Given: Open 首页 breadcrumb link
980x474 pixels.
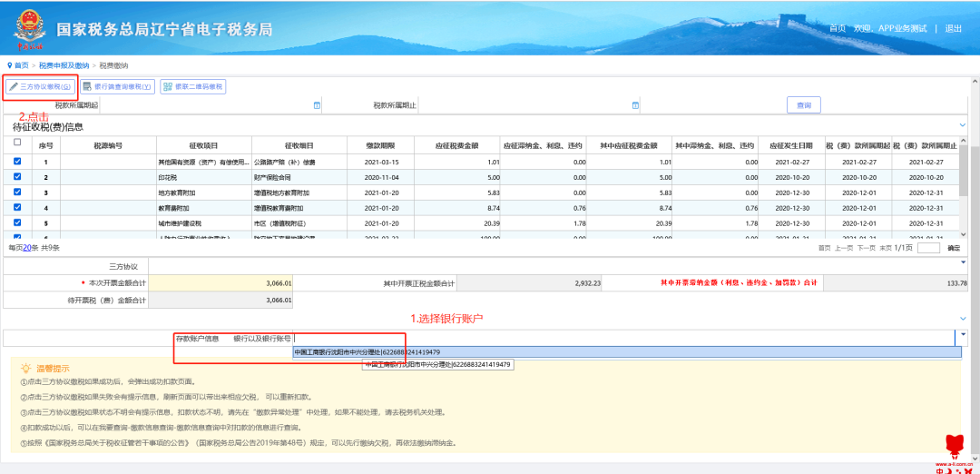Looking at the screenshot, I should click(x=21, y=65).
